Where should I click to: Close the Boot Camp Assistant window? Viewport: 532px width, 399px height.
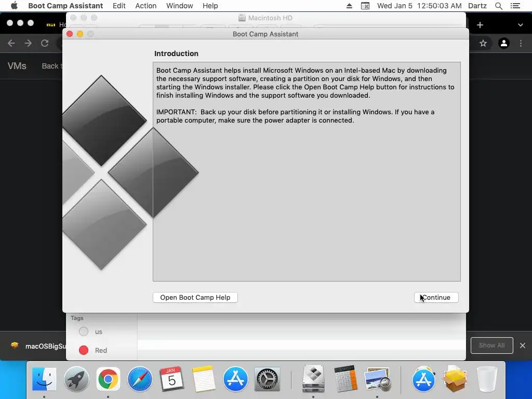pyautogui.click(x=70, y=34)
